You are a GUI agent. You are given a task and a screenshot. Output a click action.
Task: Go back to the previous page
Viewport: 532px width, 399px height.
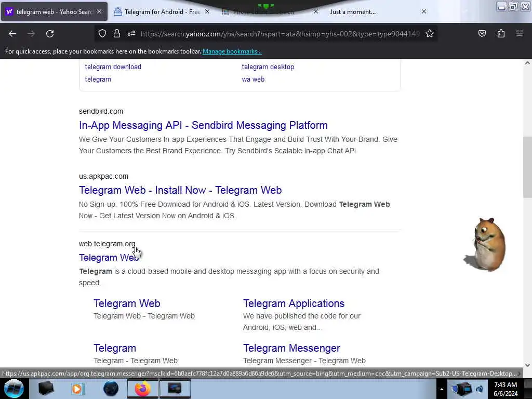click(x=12, y=34)
